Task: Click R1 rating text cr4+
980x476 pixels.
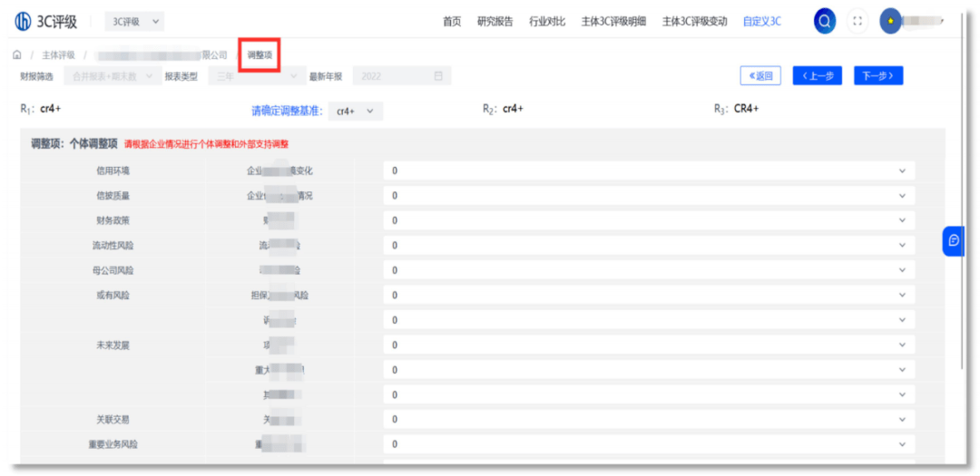Action: (50, 108)
